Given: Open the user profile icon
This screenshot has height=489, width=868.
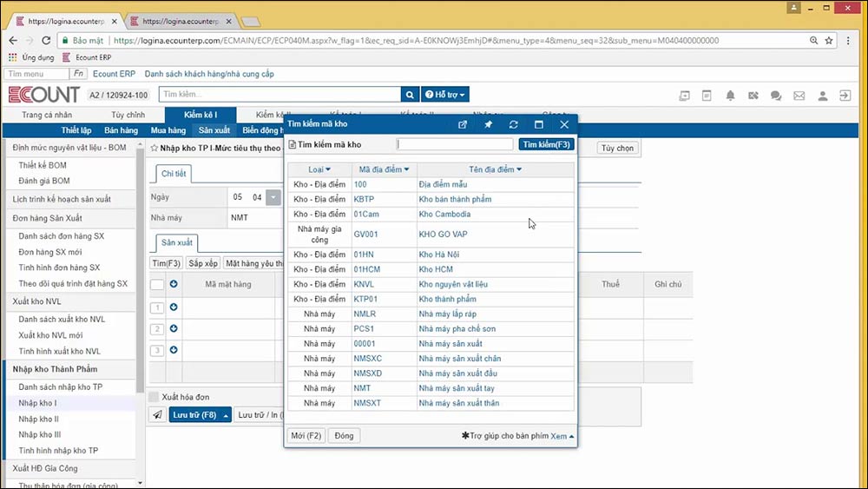Looking at the screenshot, I should click(x=823, y=96).
